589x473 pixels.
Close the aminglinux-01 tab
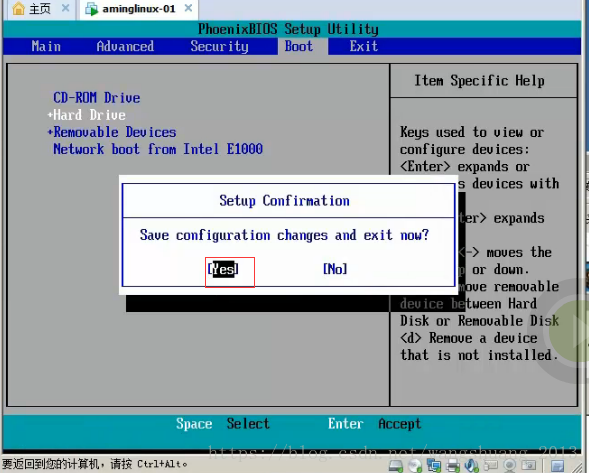click(x=189, y=8)
